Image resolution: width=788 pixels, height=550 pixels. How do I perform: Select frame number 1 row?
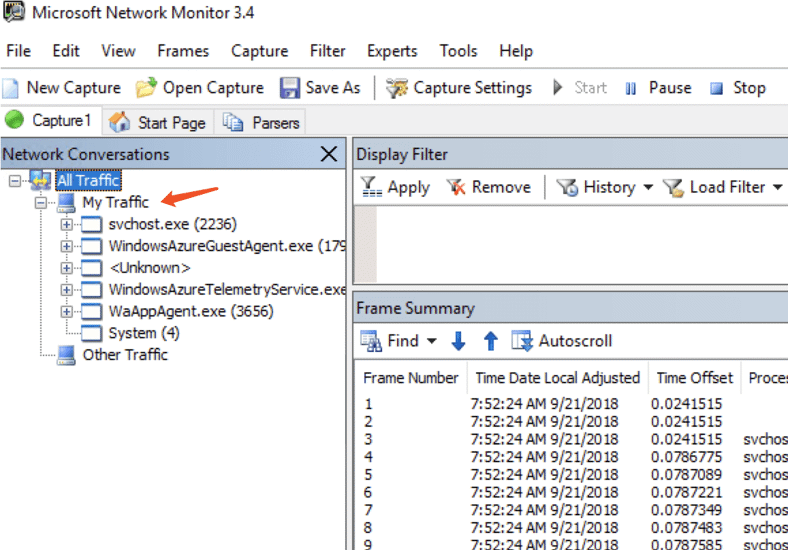[x=572, y=404]
